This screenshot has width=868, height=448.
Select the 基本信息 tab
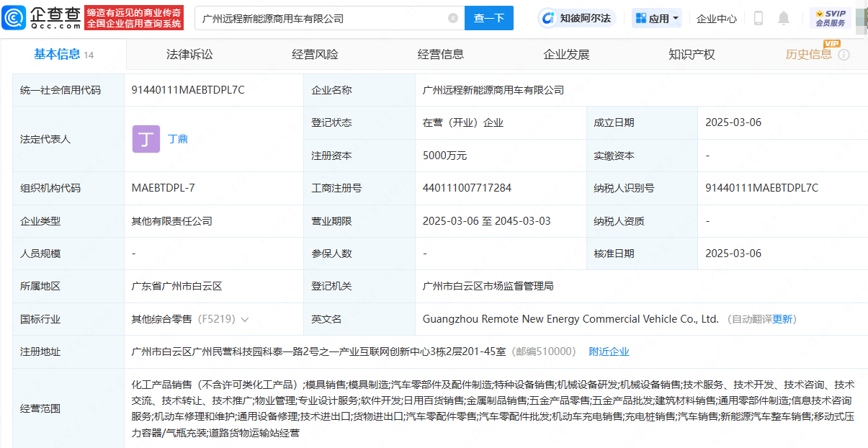click(x=63, y=54)
